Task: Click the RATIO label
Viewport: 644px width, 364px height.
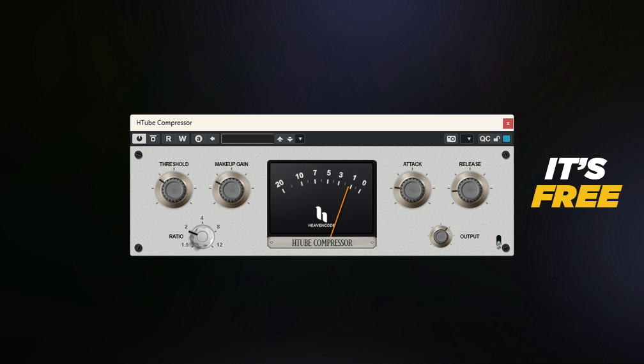Action: coord(176,236)
